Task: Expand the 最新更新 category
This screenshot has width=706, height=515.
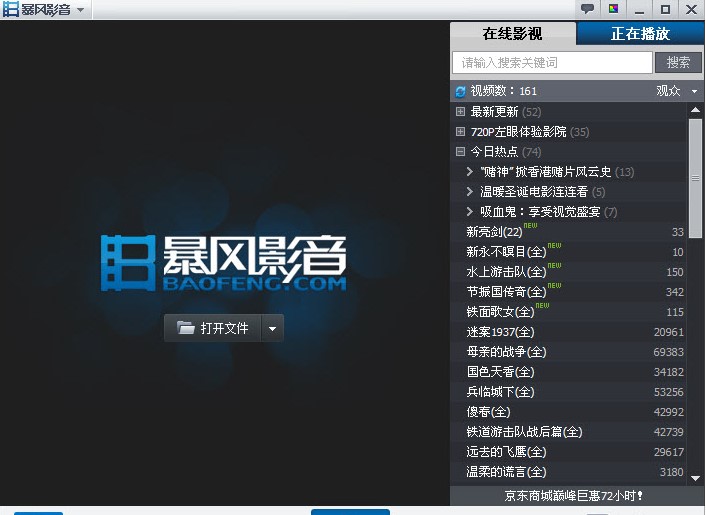Action: coord(460,112)
